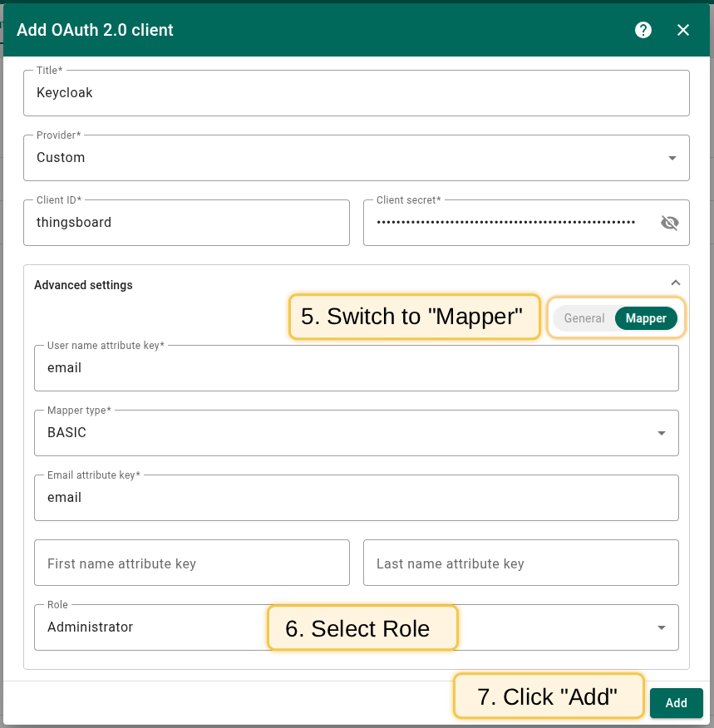Select the Custom provider value
714x728 pixels.
tap(61, 158)
